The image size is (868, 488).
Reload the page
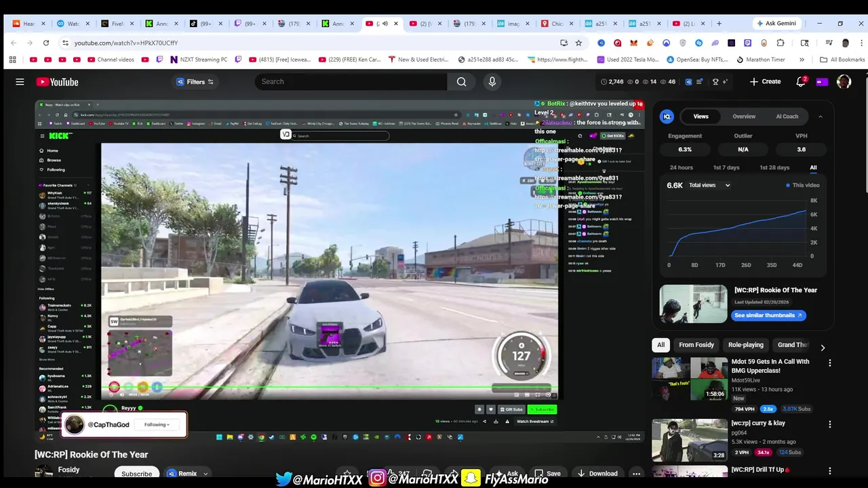pos(46,43)
